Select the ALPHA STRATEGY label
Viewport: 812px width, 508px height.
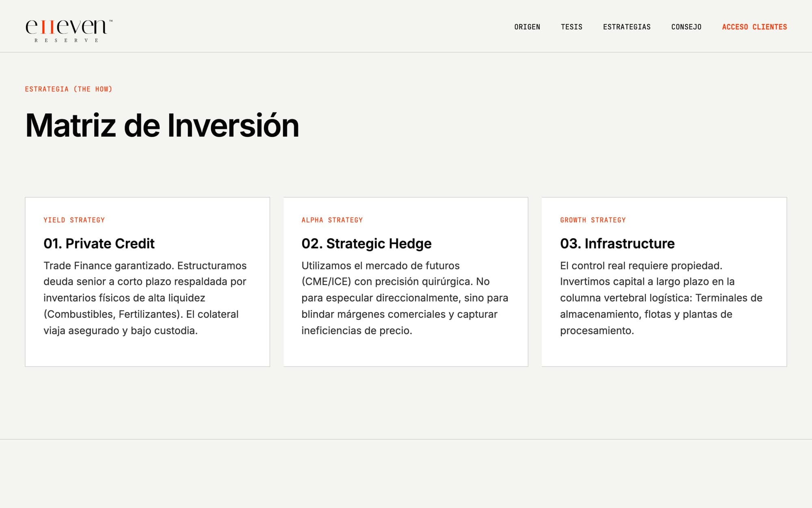coord(332,220)
